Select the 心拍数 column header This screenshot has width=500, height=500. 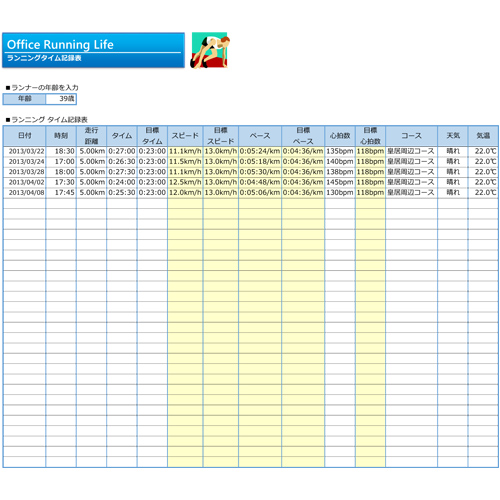[340, 136]
